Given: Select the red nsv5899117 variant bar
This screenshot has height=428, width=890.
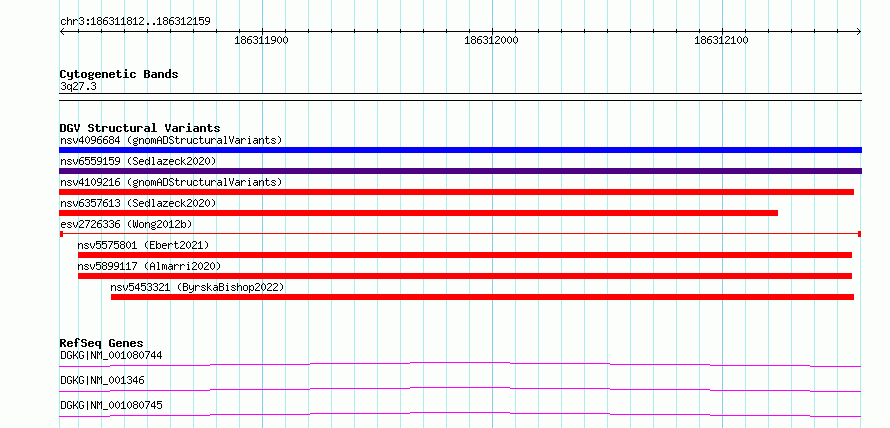Looking at the screenshot, I should click(x=465, y=276).
